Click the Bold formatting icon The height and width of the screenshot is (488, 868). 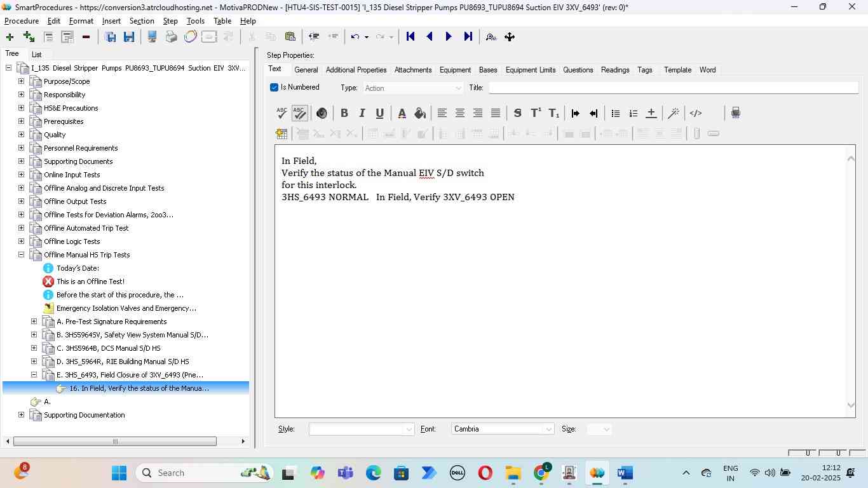(344, 113)
